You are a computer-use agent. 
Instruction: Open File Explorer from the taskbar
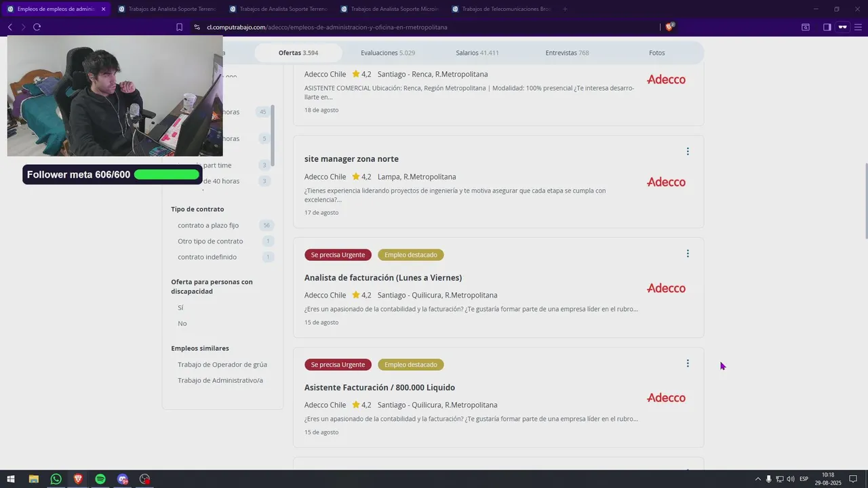tap(33, 479)
